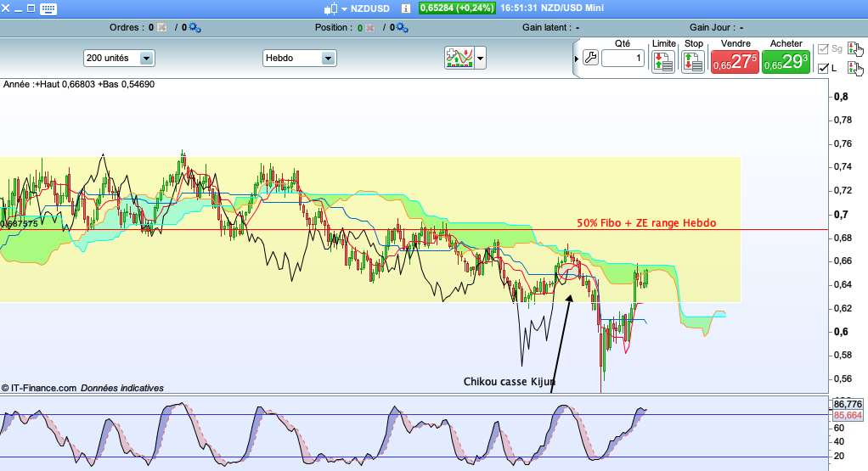Expand the 200 unités dropdown

146,59
